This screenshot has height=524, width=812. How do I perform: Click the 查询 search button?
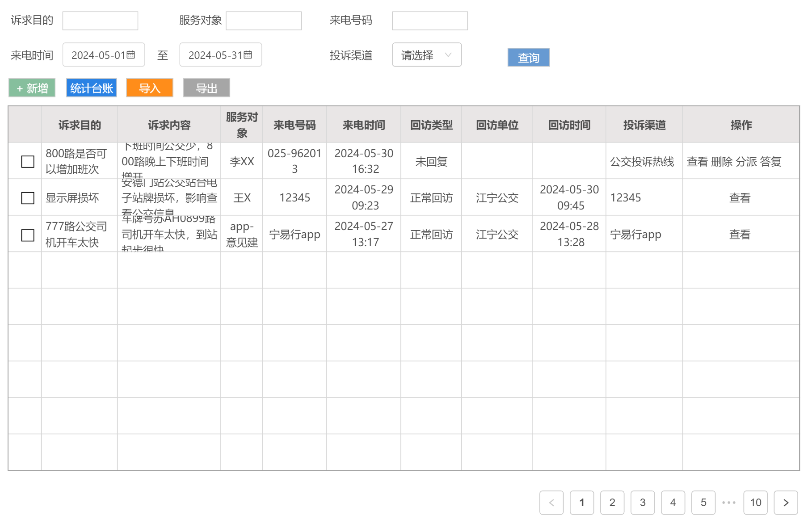529,57
